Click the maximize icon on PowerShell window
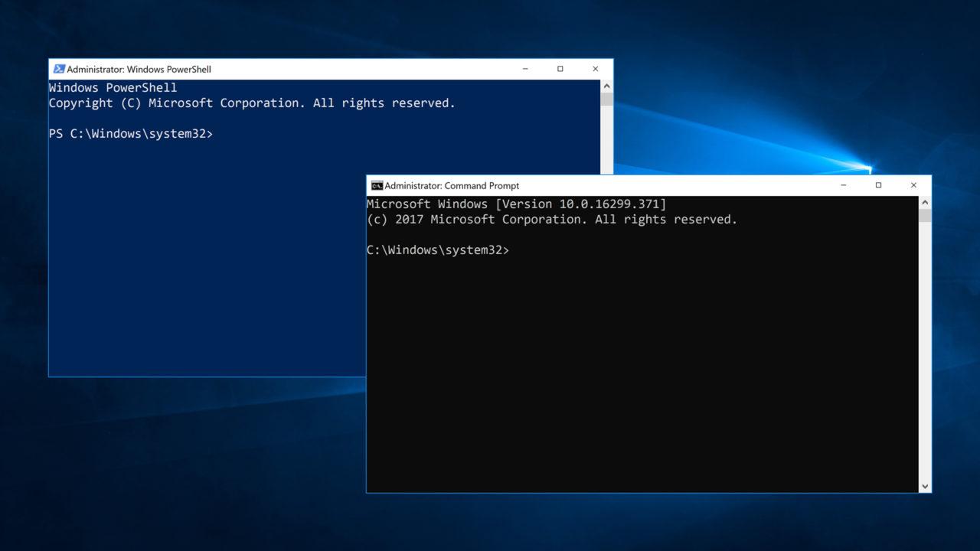 coord(560,69)
